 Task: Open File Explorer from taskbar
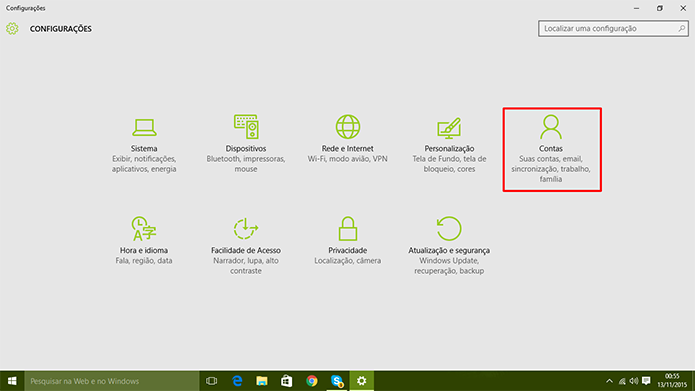pyautogui.click(x=262, y=381)
